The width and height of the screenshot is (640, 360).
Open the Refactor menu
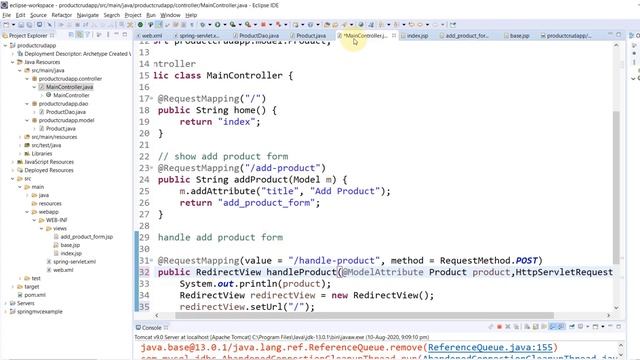[62, 15]
